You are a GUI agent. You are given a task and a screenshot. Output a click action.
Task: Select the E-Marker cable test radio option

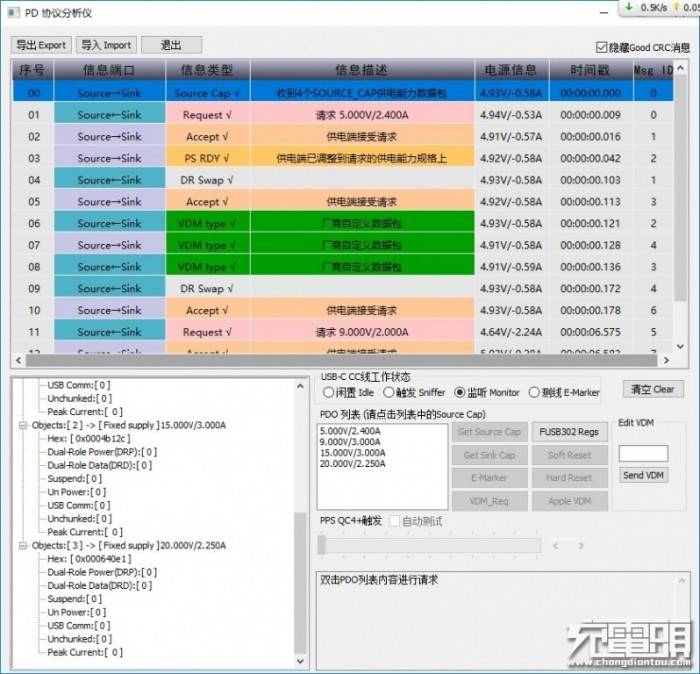[534, 392]
